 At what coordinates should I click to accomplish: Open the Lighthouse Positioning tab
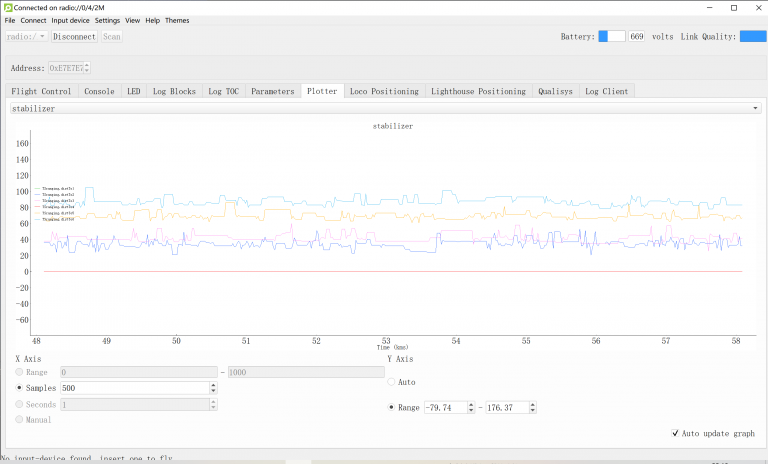[478, 91]
